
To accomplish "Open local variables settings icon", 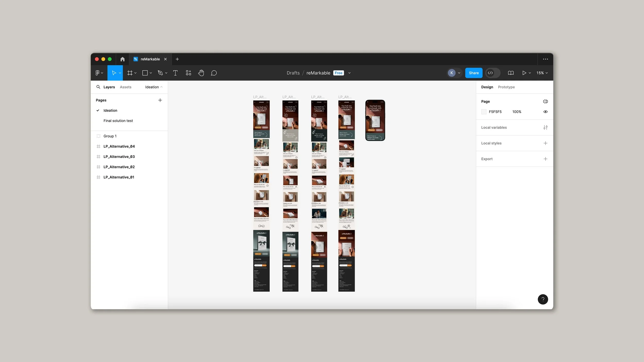I will [x=545, y=127].
